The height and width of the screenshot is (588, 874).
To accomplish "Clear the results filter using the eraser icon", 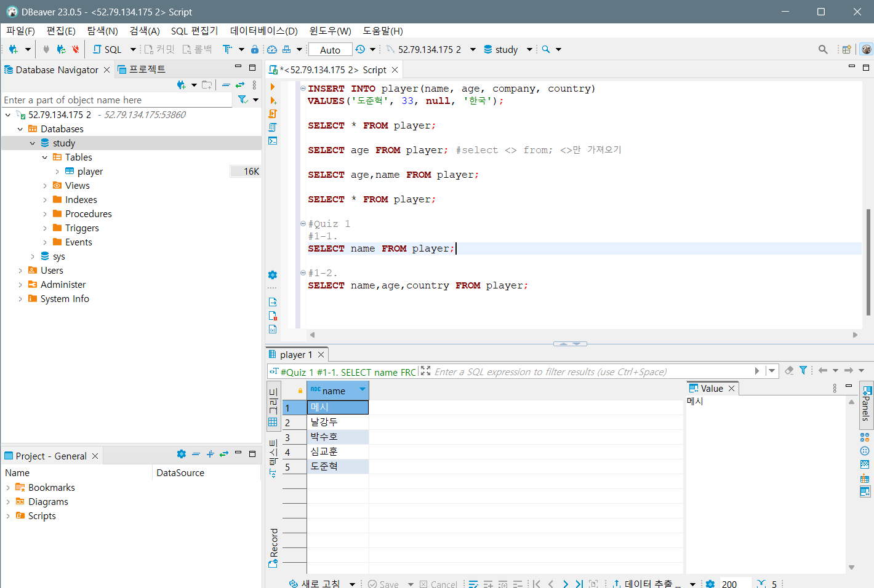I will (789, 370).
